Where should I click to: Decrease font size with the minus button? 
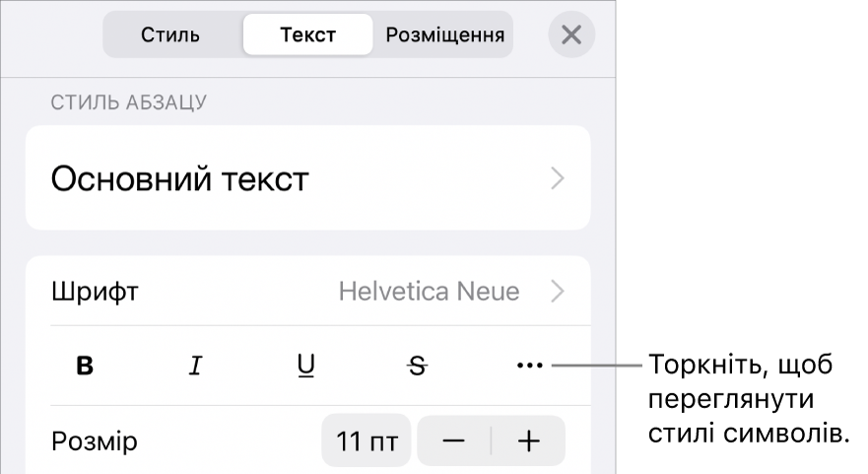pyautogui.click(x=454, y=441)
